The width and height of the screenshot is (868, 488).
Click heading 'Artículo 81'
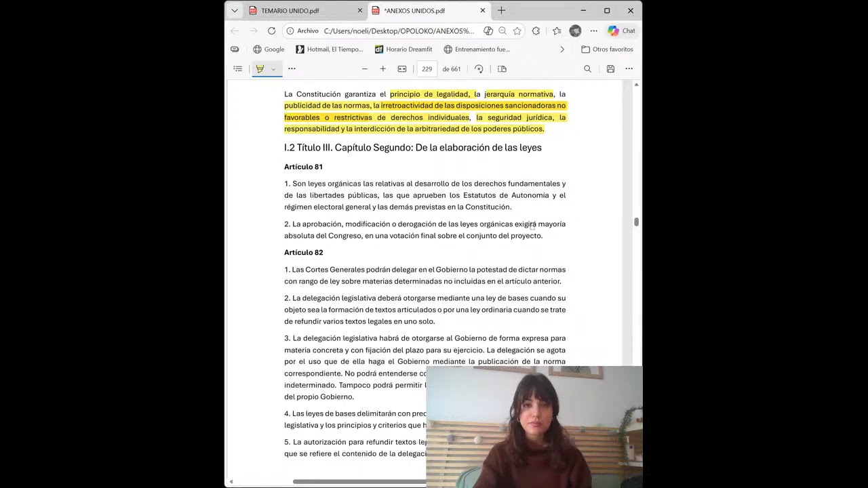[x=303, y=167]
